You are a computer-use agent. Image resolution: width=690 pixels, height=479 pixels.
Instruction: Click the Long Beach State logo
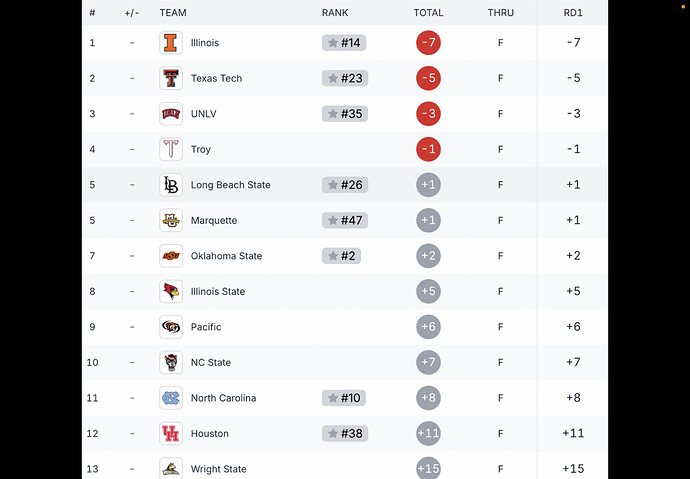(x=171, y=185)
